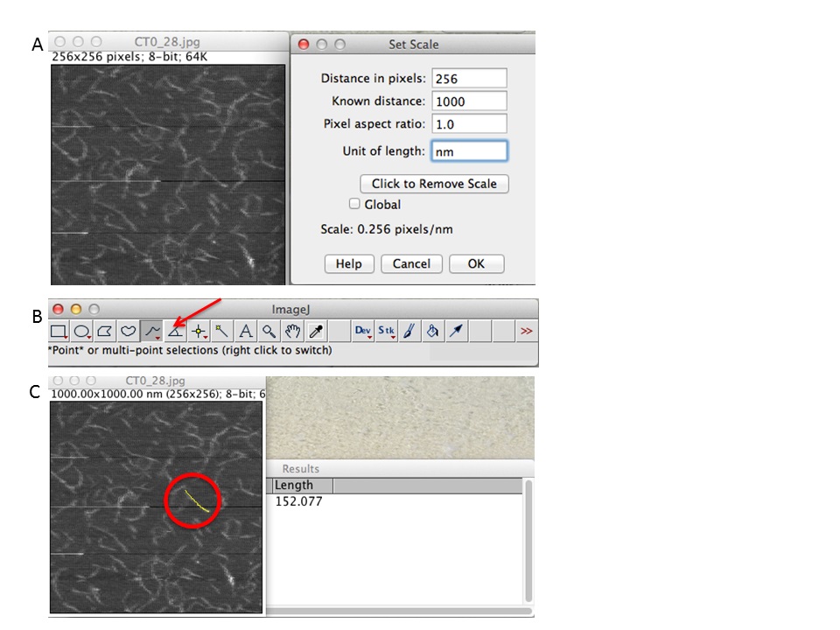Click the Results table horizontal scrollbar
Viewport: 840px width, 630px height.
(399, 612)
